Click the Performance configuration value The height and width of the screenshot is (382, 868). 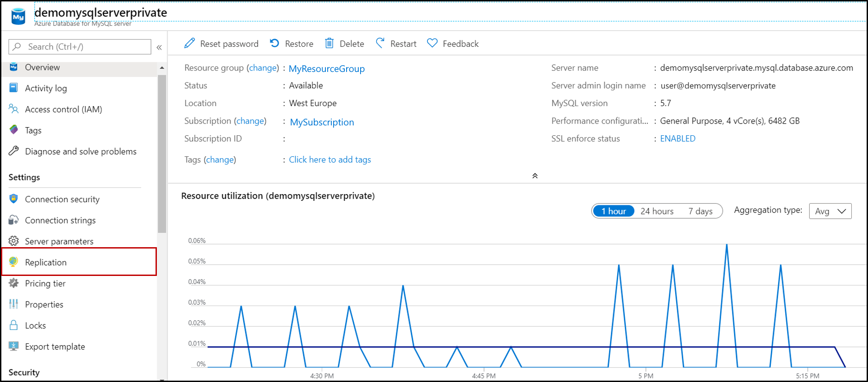(730, 121)
